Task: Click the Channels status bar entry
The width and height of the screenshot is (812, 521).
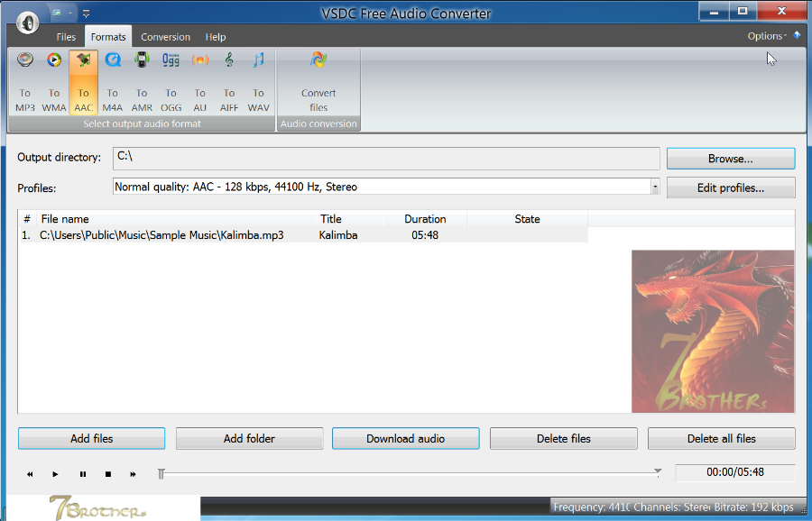Action: coord(671,507)
